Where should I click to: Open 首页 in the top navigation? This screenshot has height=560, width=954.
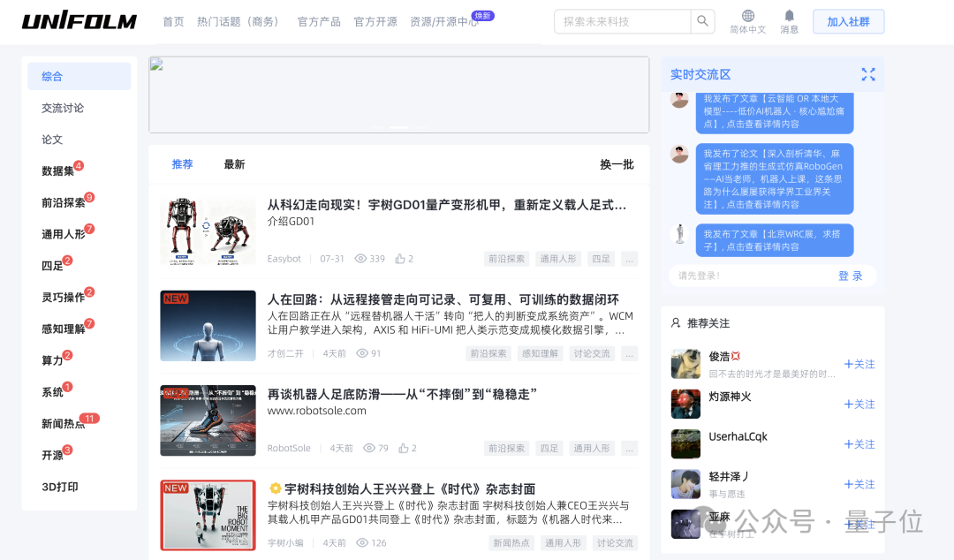click(x=173, y=22)
